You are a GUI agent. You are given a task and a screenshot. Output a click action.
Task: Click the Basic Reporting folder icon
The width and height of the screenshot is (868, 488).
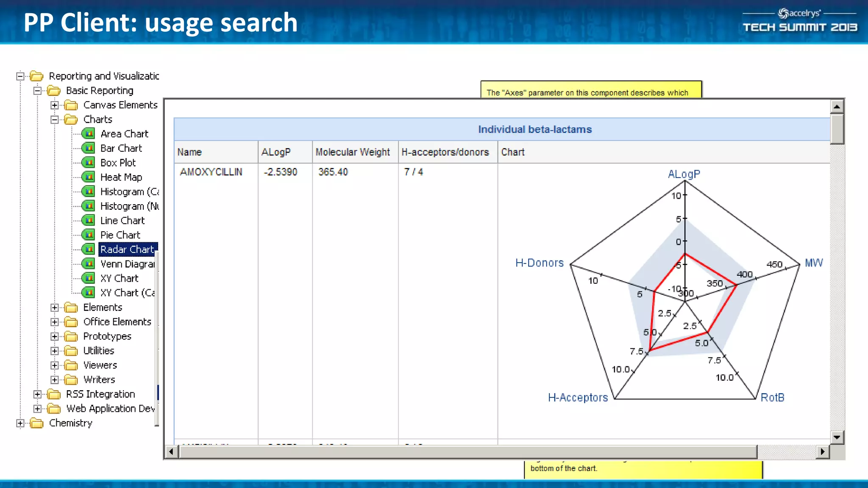point(54,91)
